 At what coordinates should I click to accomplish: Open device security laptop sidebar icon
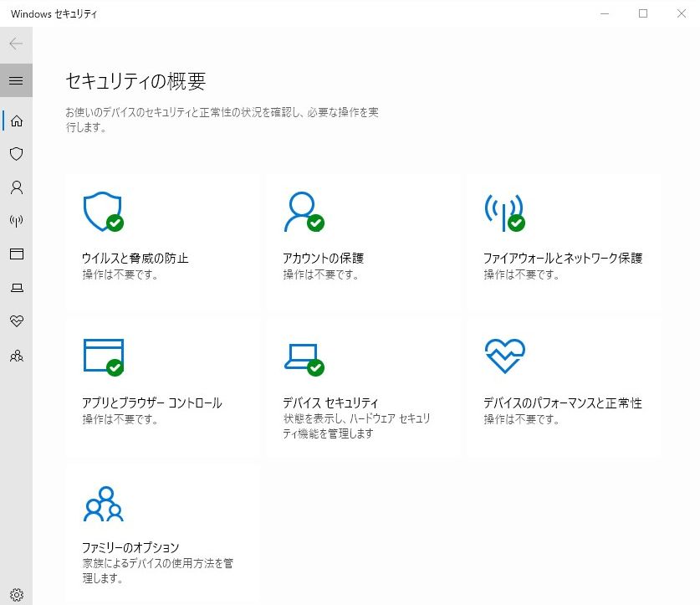16,288
